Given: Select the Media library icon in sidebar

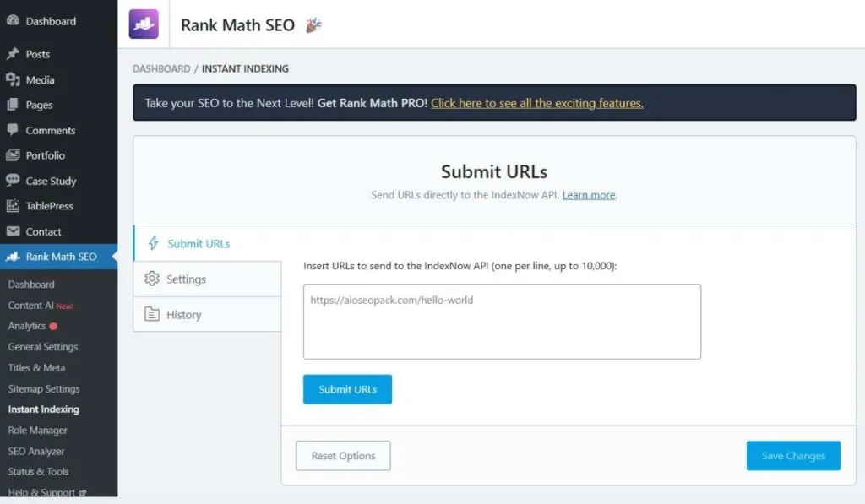Looking at the screenshot, I should [x=14, y=79].
